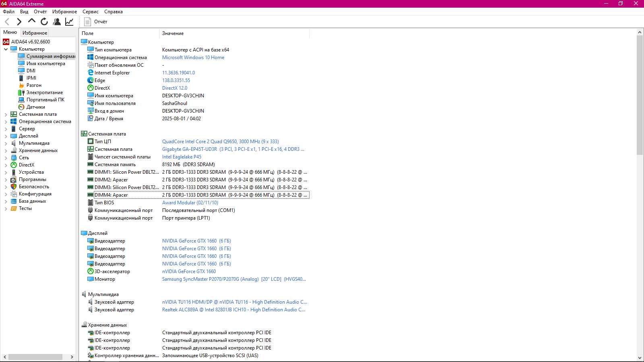Open the graph chart toolbar icon

point(69,22)
